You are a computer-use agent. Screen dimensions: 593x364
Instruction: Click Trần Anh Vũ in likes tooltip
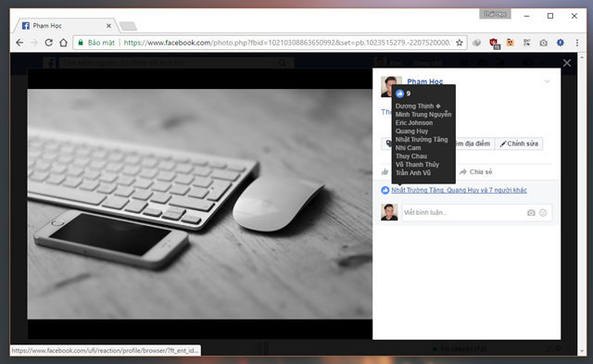coord(412,173)
